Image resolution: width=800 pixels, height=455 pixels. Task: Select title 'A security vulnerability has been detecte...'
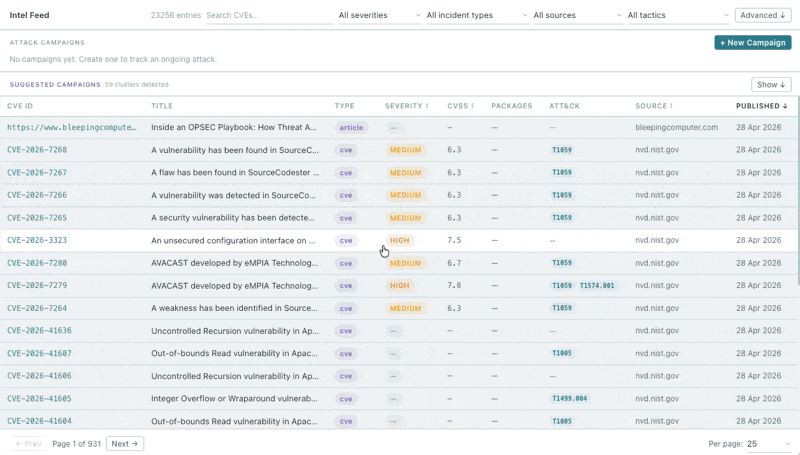[x=233, y=218]
